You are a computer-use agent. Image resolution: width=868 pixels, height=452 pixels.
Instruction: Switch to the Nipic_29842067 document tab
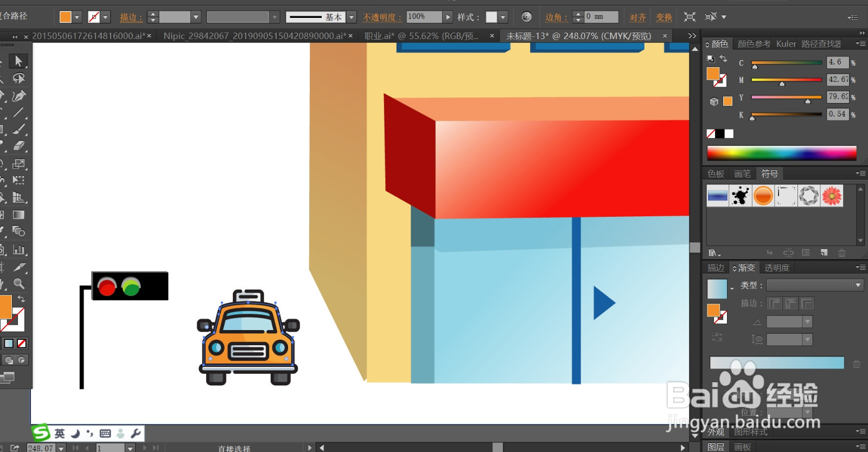point(254,36)
